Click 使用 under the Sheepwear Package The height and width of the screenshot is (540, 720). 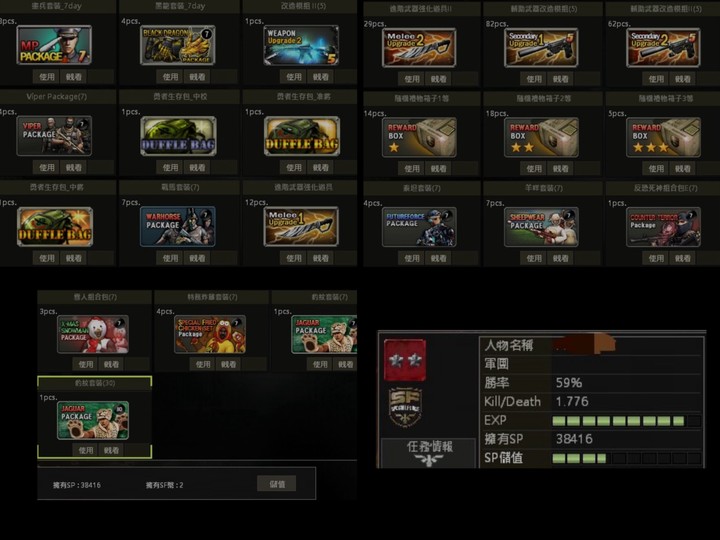[534, 258]
